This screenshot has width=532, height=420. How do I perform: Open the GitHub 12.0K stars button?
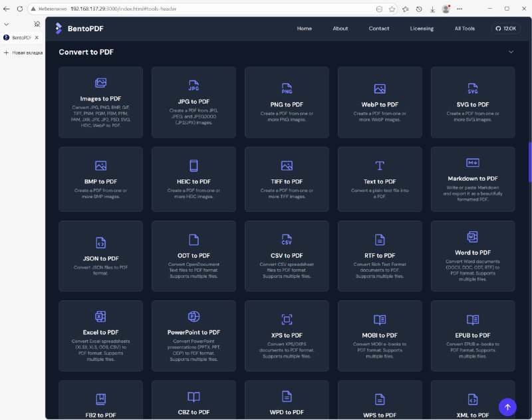pyautogui.click(x=505, y=29)
